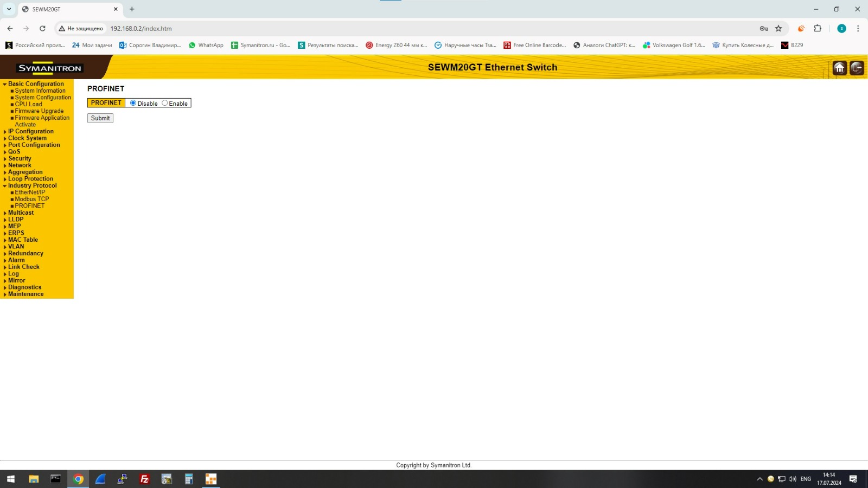
Task: Click the password key icon in address bar
Action: coord(764,29)
